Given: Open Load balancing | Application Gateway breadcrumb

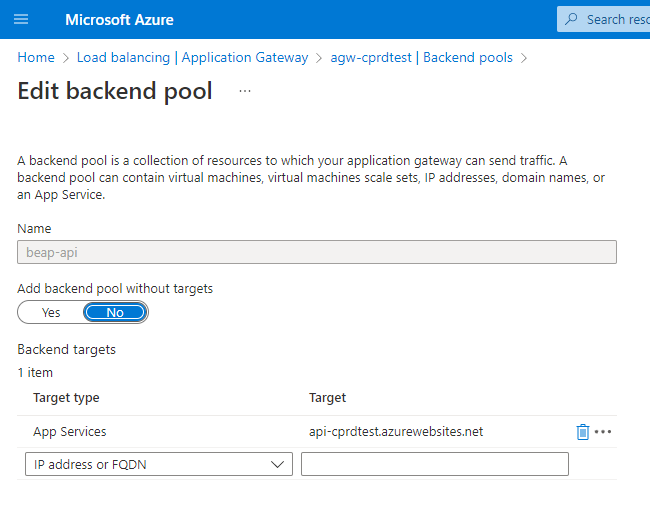Looking at the screenshot, I should click(x=192, y=58).
